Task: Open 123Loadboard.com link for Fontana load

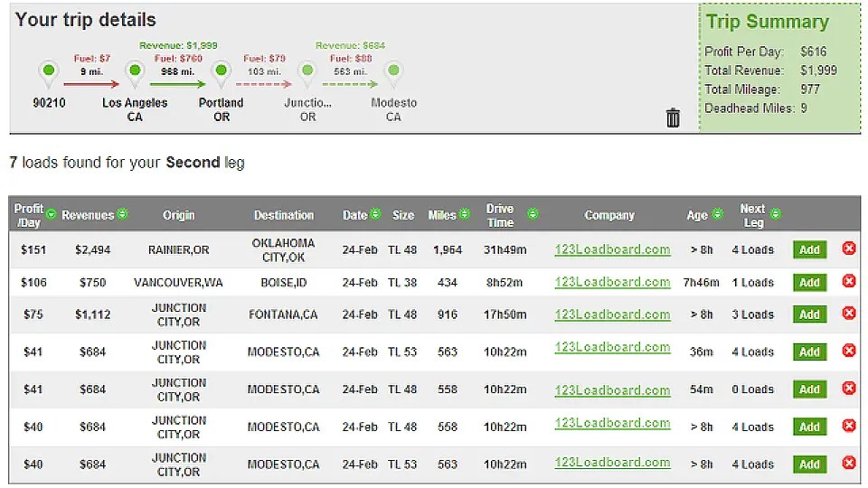Action: (x=612, y=314)
